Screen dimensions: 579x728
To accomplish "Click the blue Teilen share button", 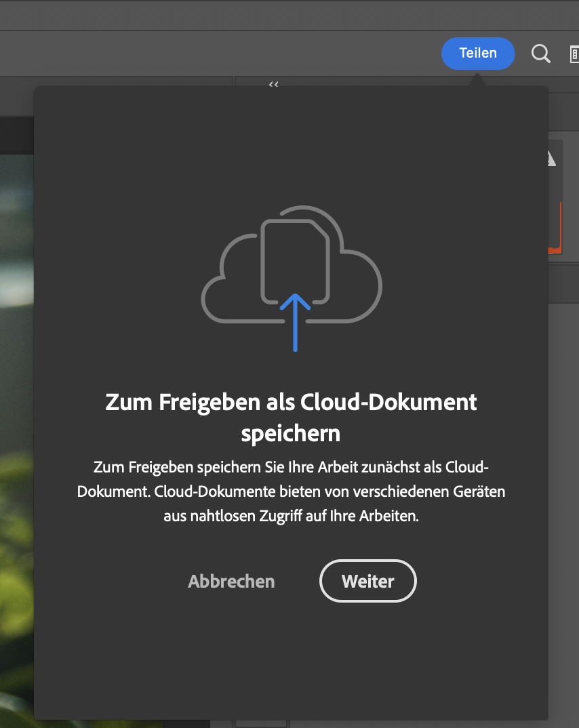I will coord(478,54).
